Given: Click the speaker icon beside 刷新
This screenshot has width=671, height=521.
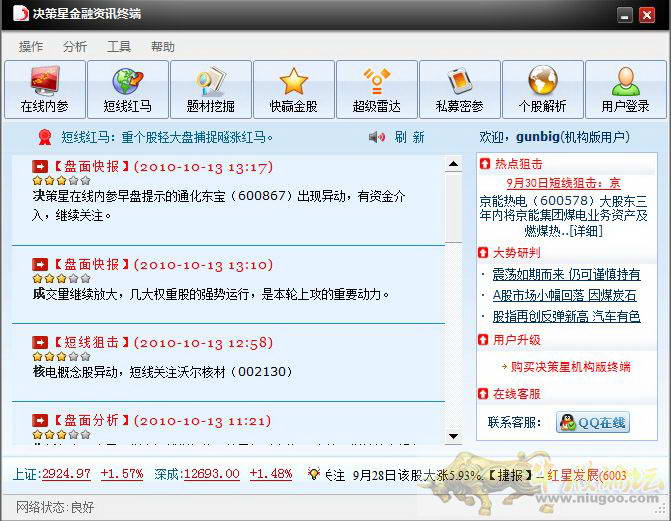Looking at the screenshot, I should click(377, 137).
